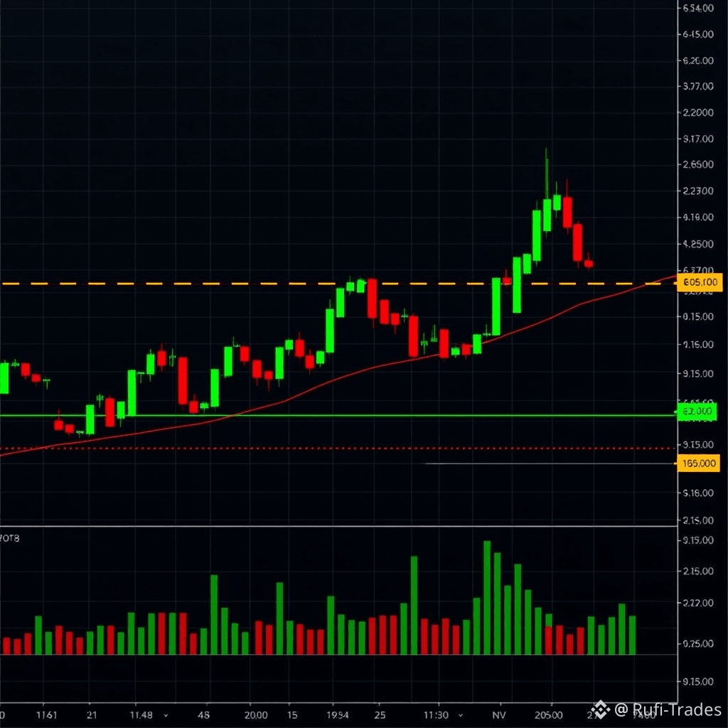This screenshot has height=728, width=728.
Task: Click the last red candle on chart
Action: [x=588, y=264]
